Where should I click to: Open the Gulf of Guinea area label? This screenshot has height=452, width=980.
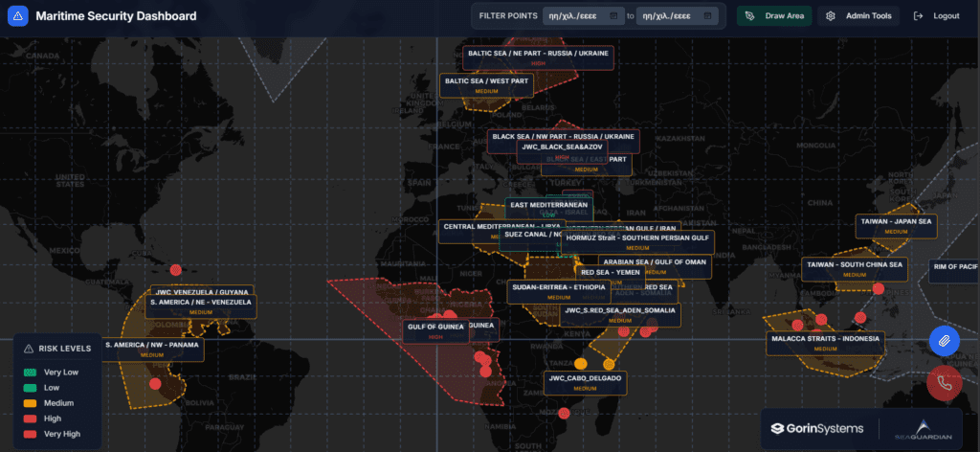435,330
